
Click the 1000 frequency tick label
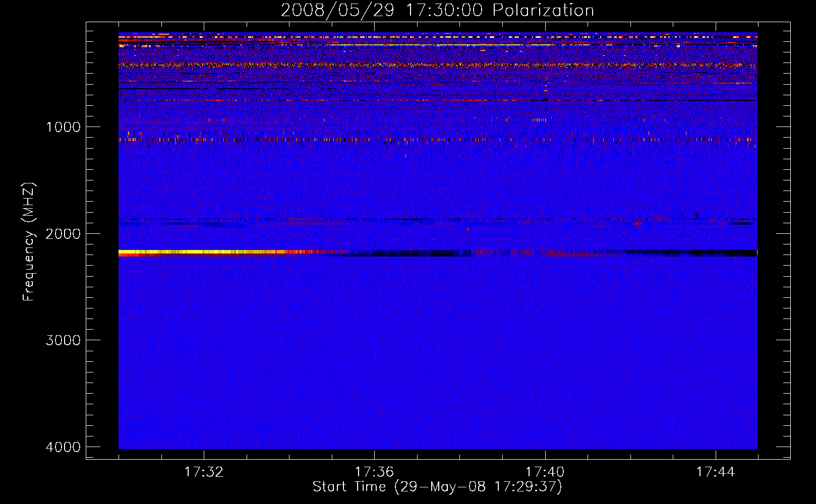(x=63, y=127)
